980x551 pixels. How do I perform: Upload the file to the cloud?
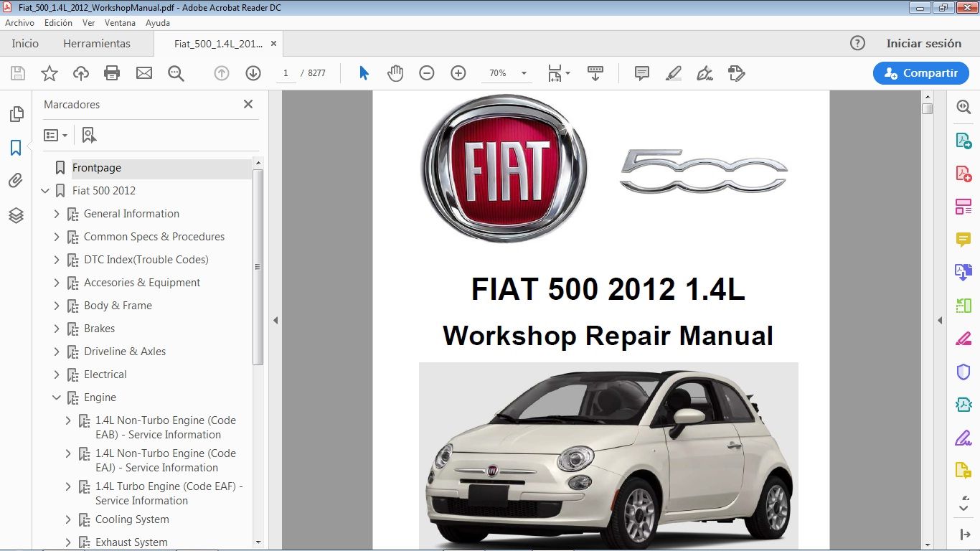coord(81,73)
